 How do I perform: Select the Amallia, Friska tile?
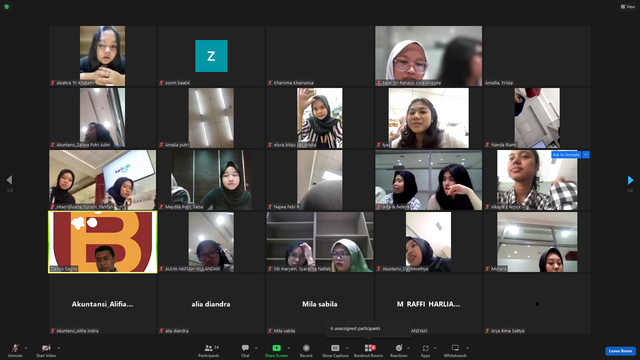click(537, 56)
